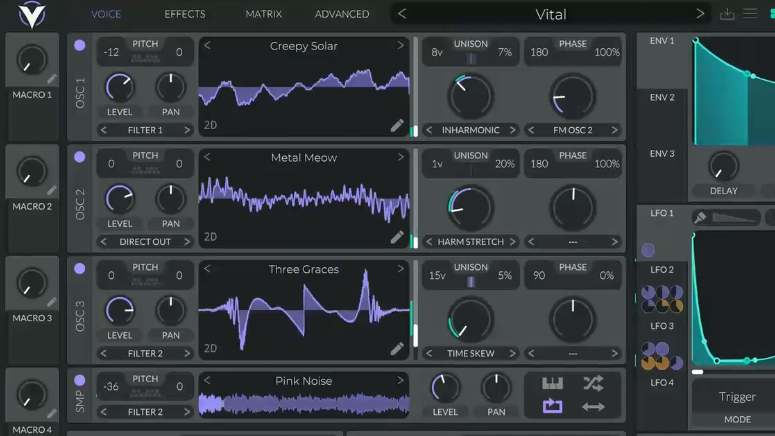Click OSC 1 phase value 180

539,52
